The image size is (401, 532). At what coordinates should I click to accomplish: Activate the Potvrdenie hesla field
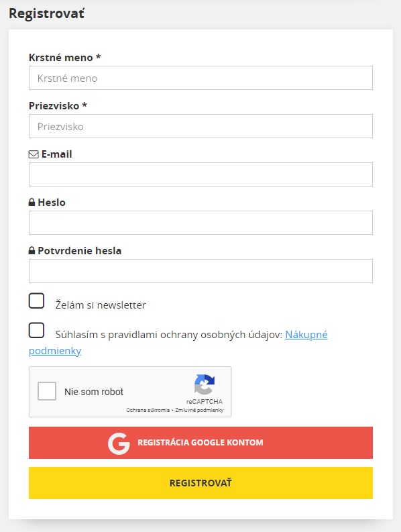(201, 271)
